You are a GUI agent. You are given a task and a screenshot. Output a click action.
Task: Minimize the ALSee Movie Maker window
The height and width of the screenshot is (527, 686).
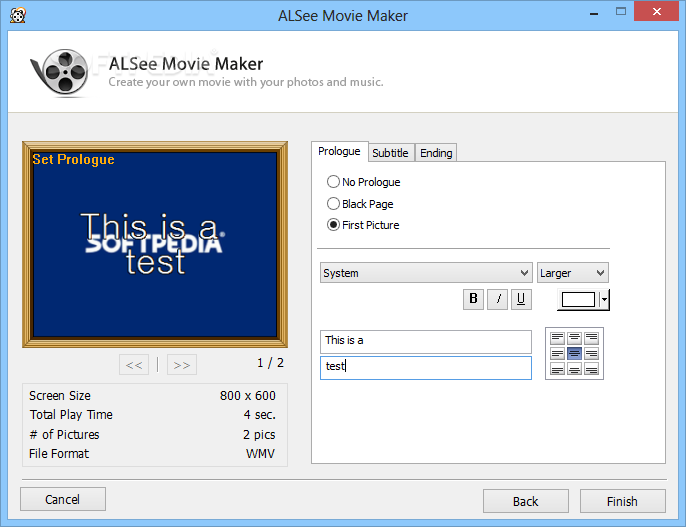pyautogui.click(x=594, y=13)
